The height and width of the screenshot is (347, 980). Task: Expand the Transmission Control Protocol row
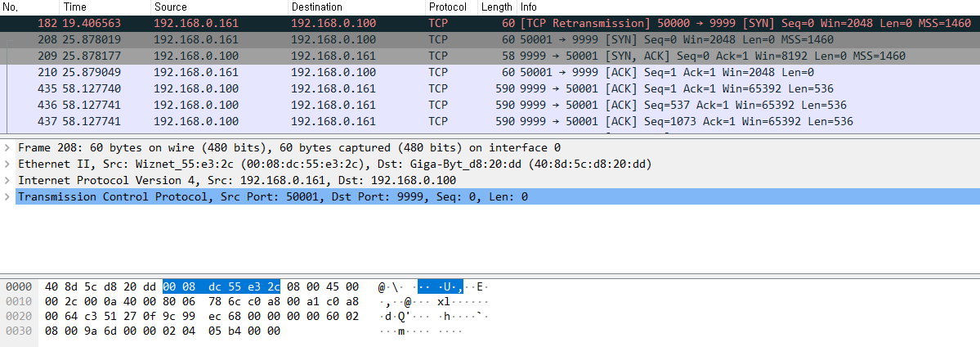(x=7, y=196)
